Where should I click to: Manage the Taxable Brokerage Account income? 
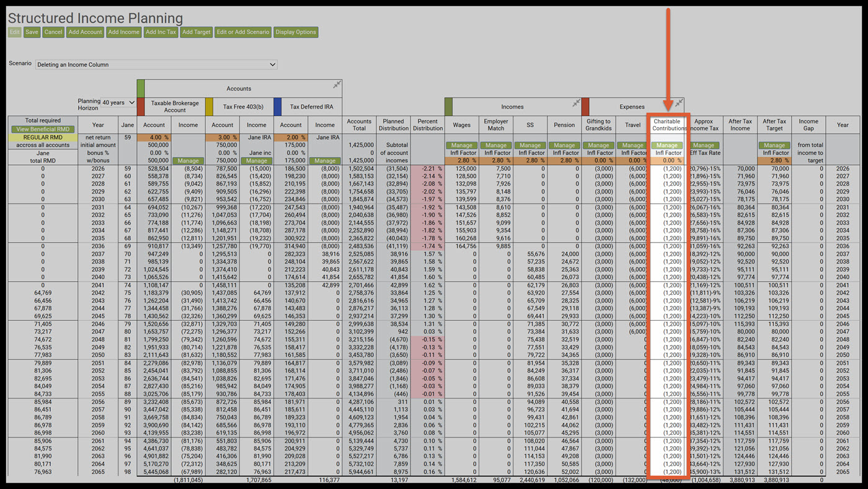188,161
